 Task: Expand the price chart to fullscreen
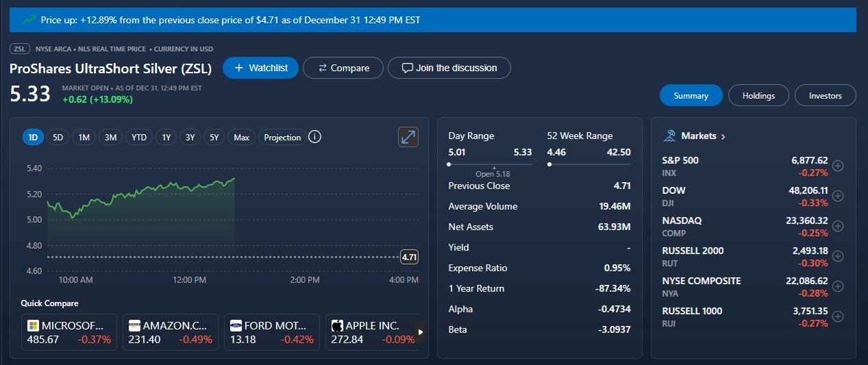click(x=408, y=137)
